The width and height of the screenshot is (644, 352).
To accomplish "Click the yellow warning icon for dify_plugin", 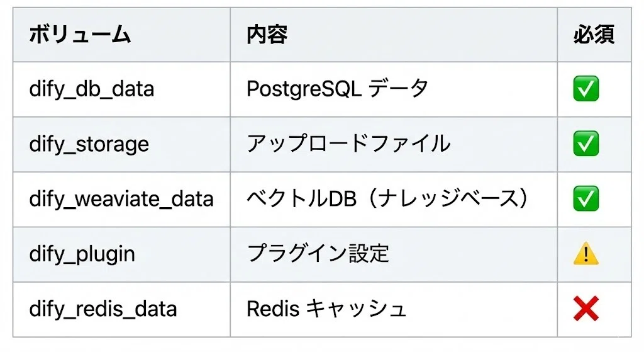I will pos(586,253).
